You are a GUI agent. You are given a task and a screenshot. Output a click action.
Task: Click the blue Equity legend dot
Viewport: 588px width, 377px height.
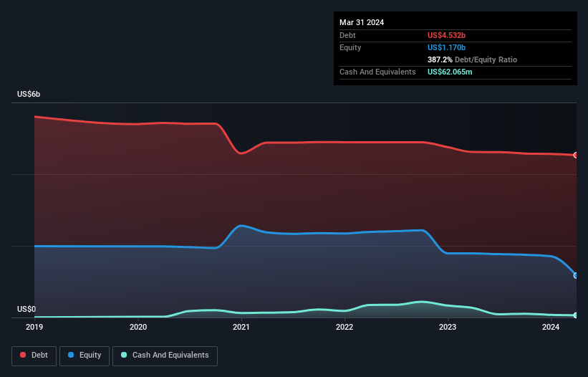click(71, 355)
